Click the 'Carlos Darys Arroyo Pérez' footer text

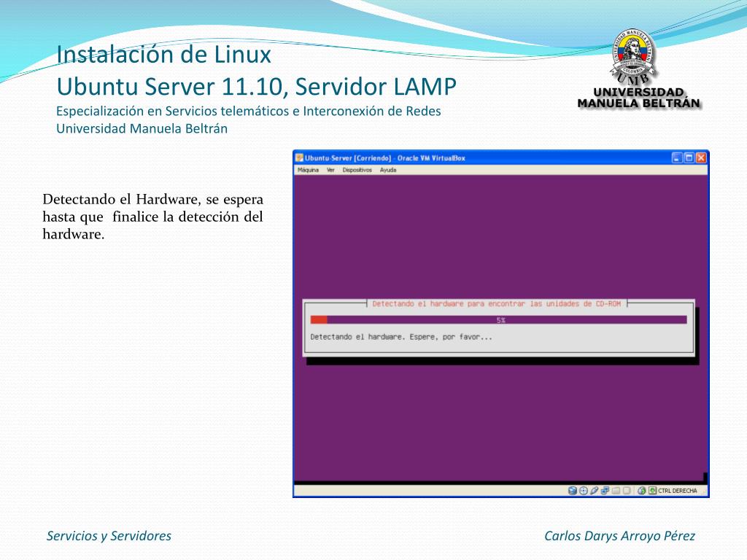click(619, 536)
